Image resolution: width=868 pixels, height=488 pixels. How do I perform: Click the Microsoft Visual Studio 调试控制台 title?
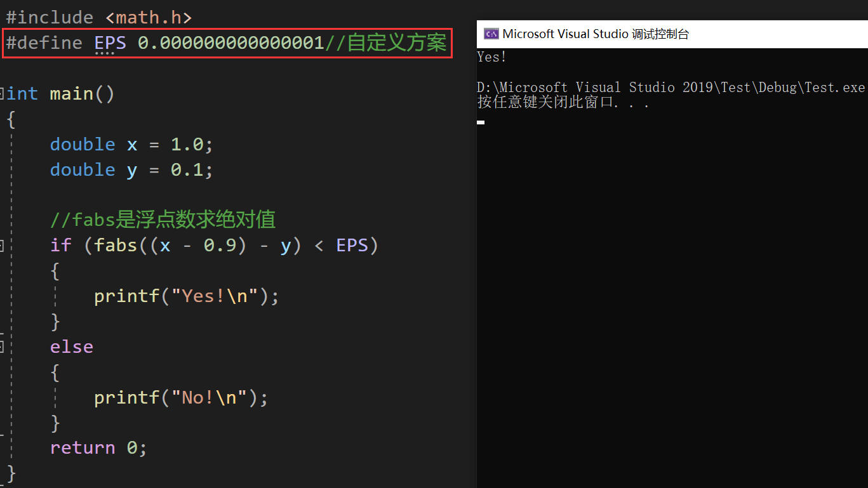click(x=596, y=34)
